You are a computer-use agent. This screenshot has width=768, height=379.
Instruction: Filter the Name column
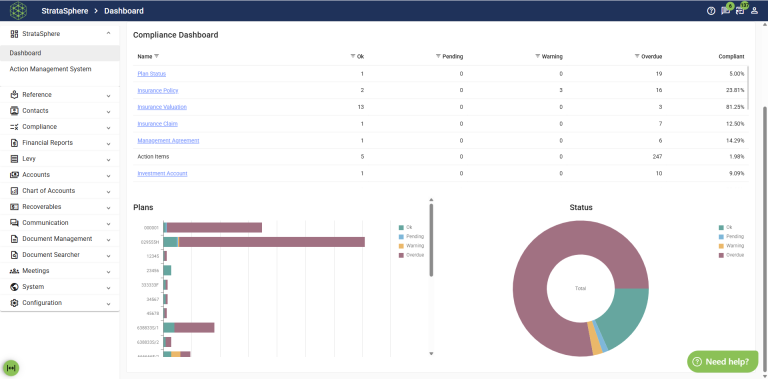[x=157, y=56]
